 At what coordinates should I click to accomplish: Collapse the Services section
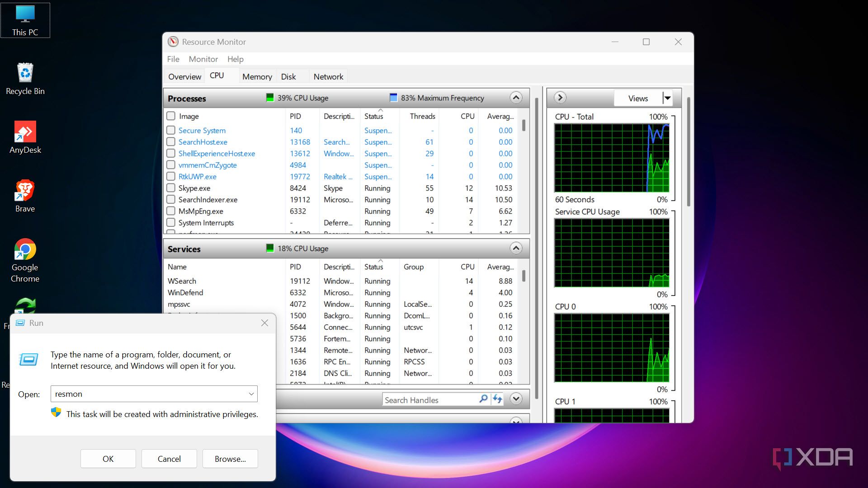click(516, 248)
